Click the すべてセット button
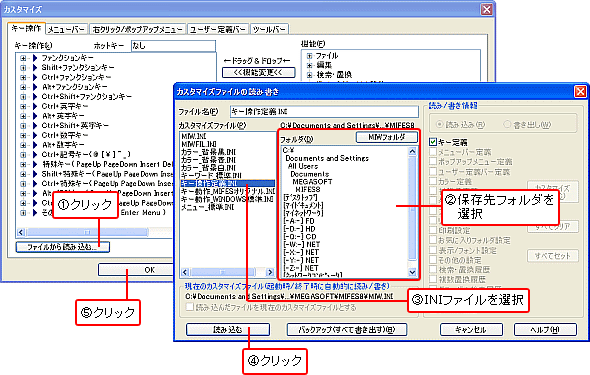This screenshot has width=590, height=375. point(553,256)
